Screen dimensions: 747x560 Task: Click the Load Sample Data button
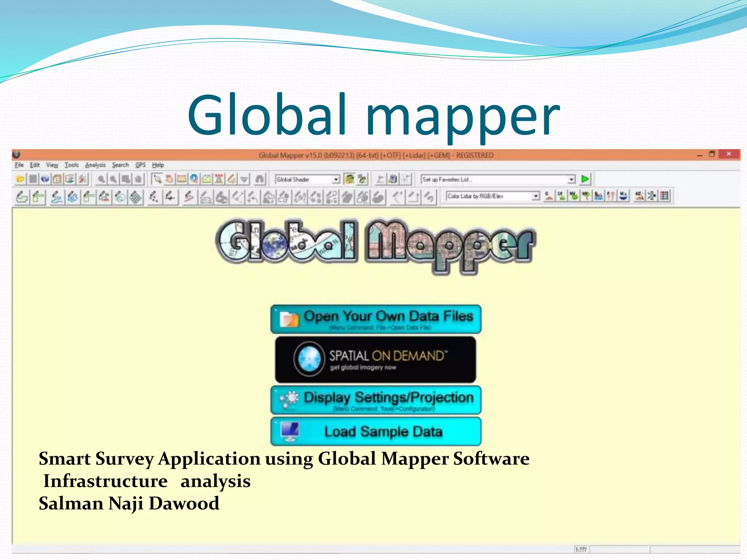pos(376,432)
